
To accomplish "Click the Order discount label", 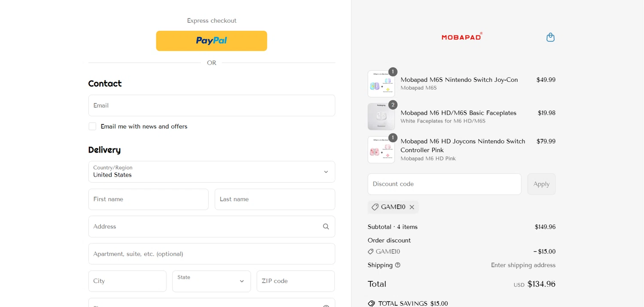I will click(389, 240).
